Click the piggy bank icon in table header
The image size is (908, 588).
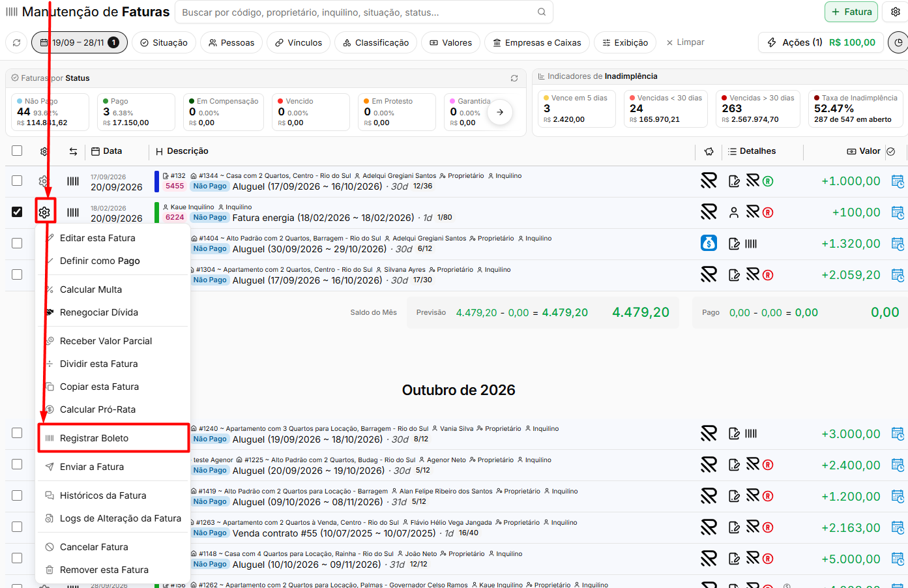709,151
